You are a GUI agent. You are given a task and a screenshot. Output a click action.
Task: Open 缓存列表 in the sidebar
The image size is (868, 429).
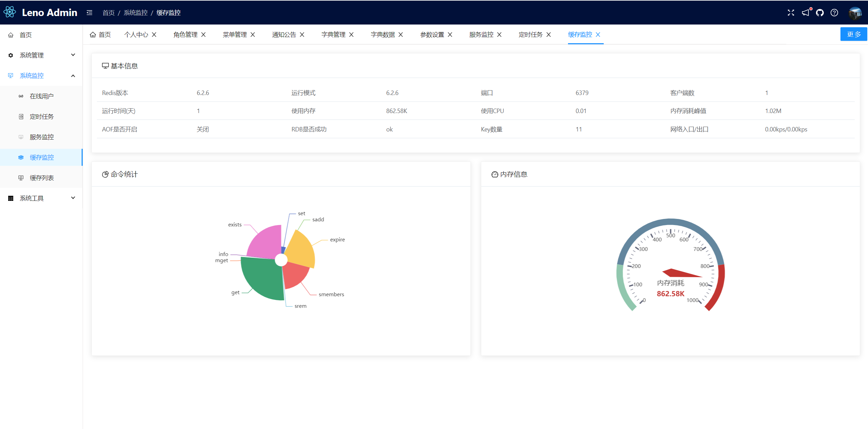pos(41,178)
